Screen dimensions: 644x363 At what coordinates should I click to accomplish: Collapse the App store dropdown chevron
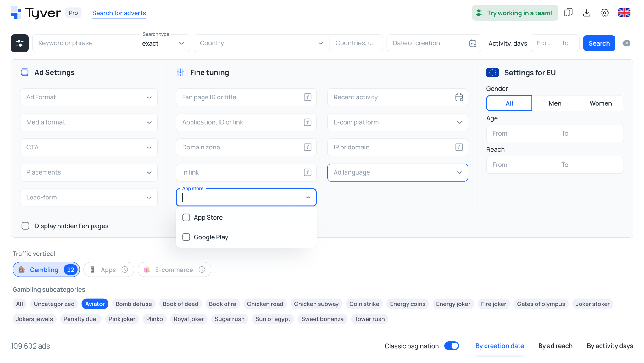pyautogui.click(x=308, y=197)
